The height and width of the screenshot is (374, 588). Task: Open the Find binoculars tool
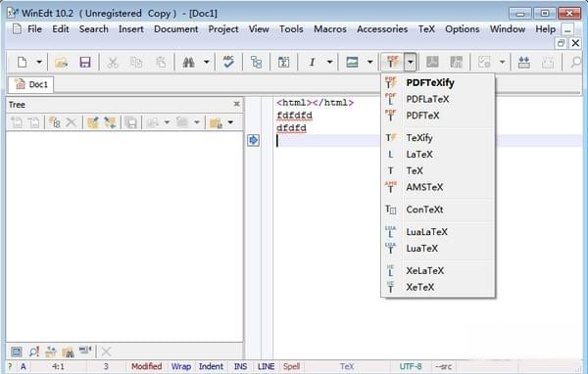pos(188,62)
